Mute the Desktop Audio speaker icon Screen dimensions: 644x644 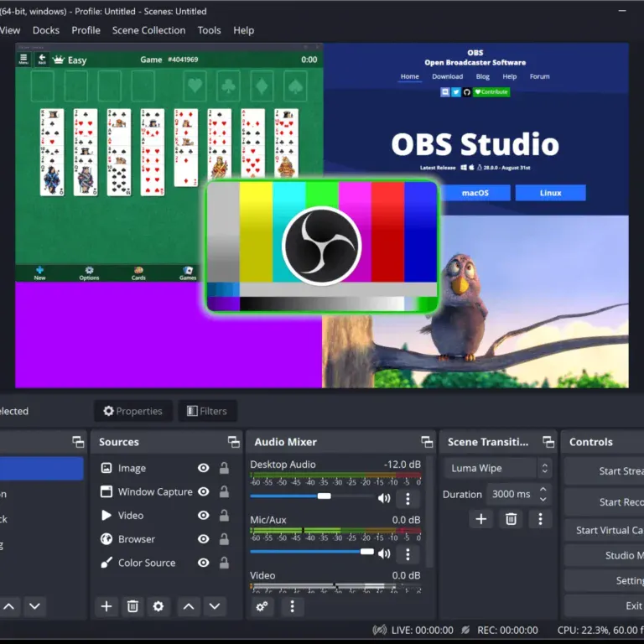(384, 498)
